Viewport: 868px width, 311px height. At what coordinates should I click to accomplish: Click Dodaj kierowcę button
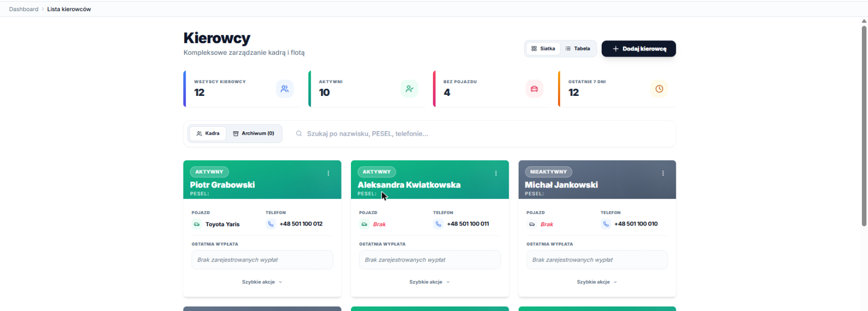[639, 49]
